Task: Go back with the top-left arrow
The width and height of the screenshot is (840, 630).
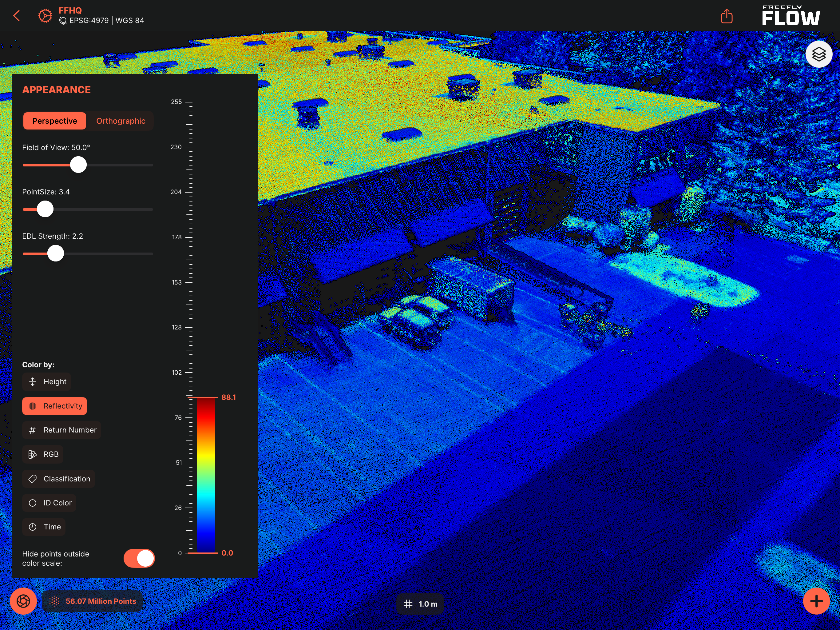Action: tap(16, 16)
